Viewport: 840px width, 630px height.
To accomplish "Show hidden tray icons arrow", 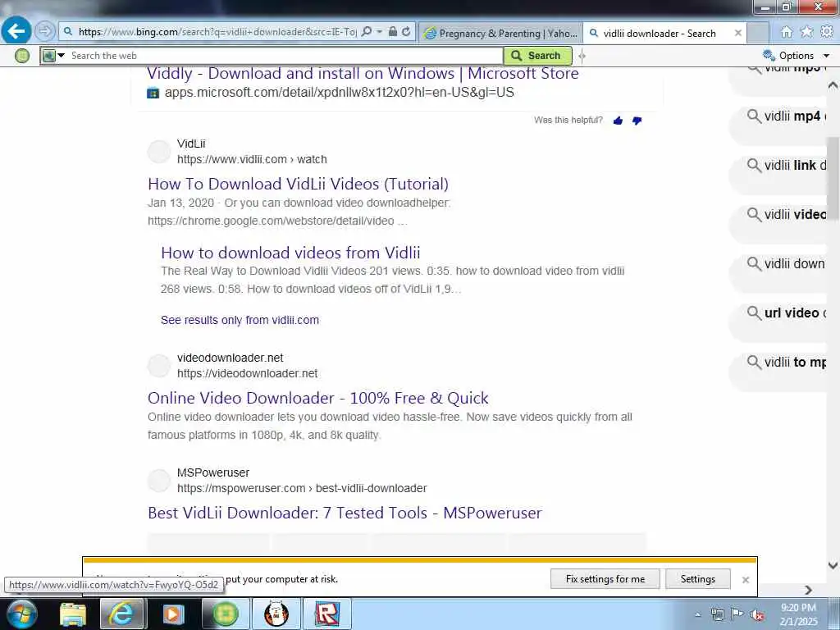I will coord(698,615).
